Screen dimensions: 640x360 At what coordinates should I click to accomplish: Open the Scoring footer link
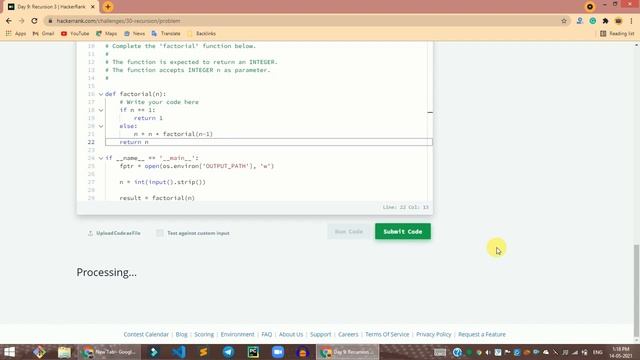[204, 334]
